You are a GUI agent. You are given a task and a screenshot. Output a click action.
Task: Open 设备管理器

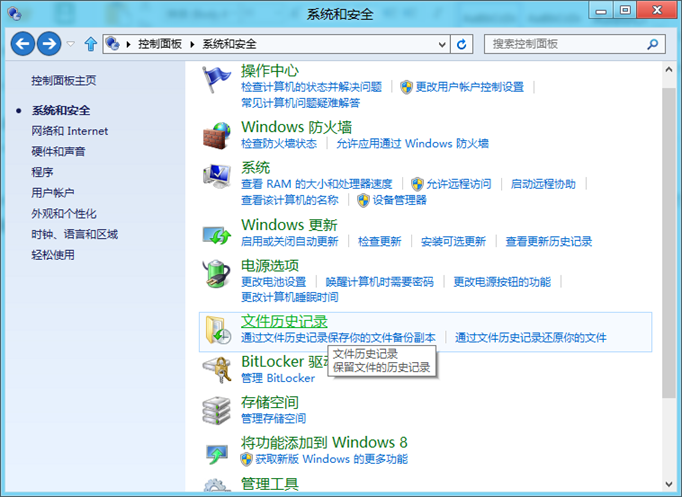coord(399,200)
